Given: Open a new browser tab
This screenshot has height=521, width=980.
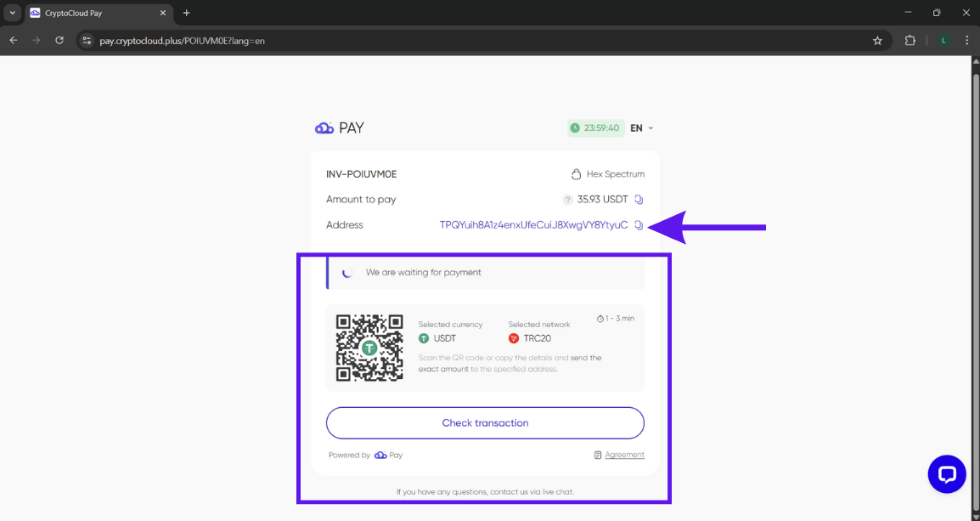Looking at the screenshot, I should pyautogui.click(x=187, y=13).
